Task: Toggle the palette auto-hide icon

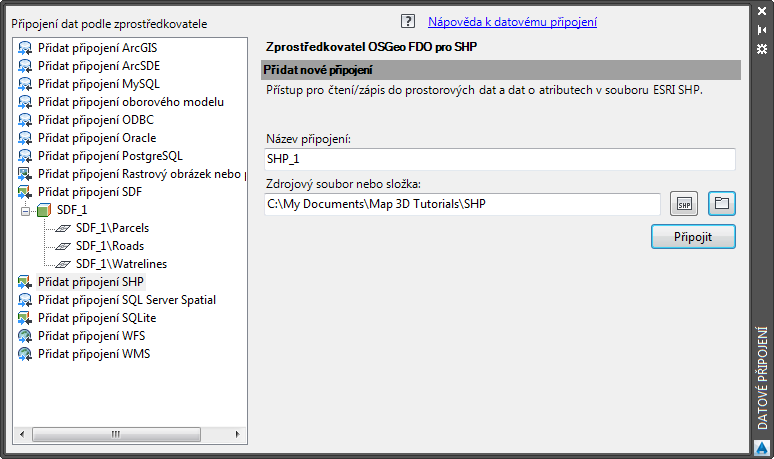Action: coord(762,31)
